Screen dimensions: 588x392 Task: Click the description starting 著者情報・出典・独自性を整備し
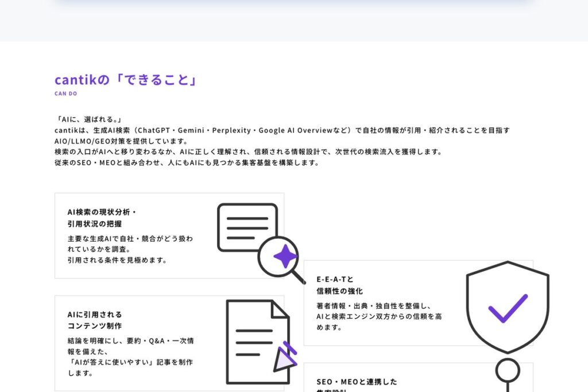coord(379,317)
